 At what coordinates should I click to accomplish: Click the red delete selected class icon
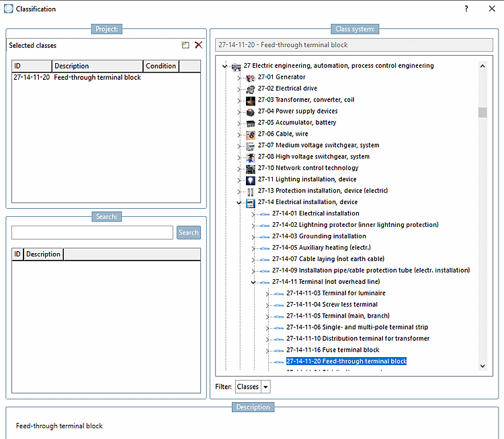(199, 45)
